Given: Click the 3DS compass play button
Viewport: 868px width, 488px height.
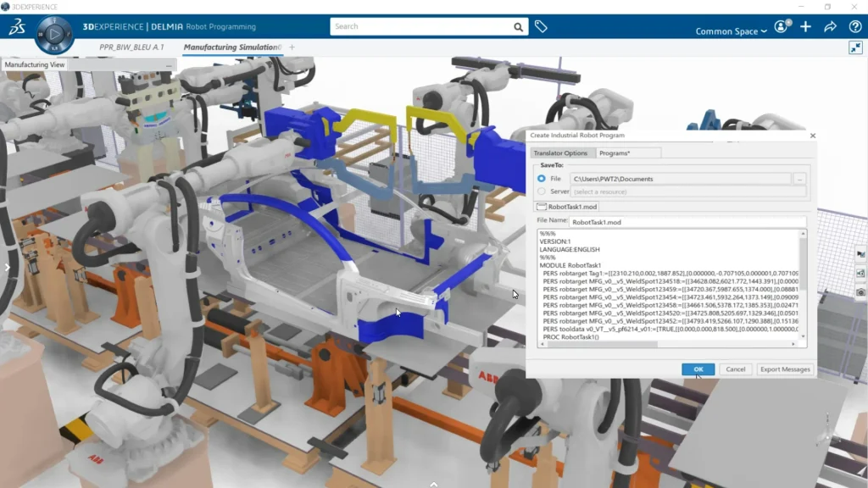Looking at the screenshot, I should pos(54,35).
